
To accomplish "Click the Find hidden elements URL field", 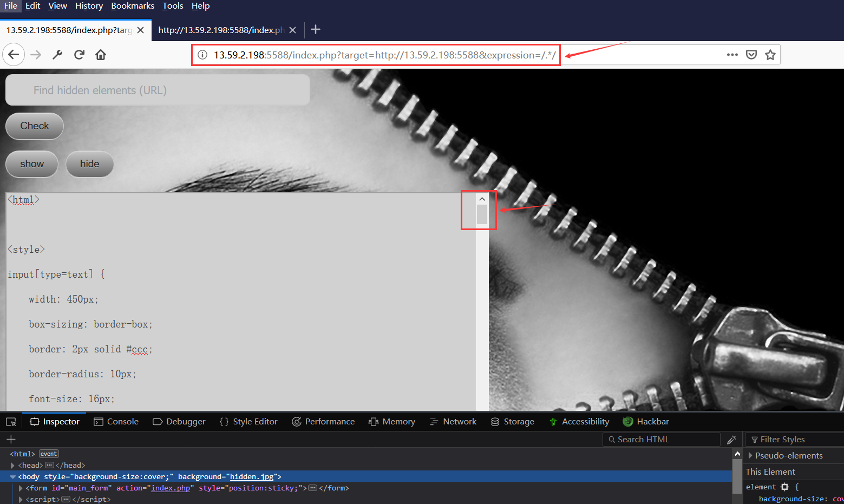I will coord(158,90).
